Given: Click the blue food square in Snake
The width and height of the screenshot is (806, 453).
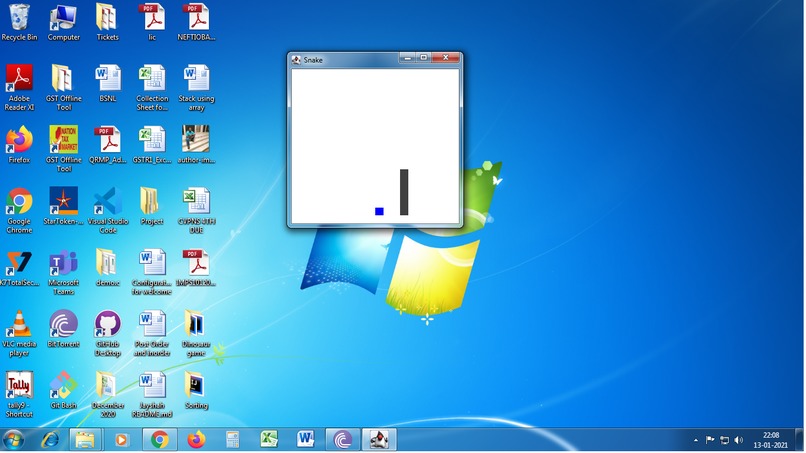Looking at the screenshot, I should [x=379, y=211].
